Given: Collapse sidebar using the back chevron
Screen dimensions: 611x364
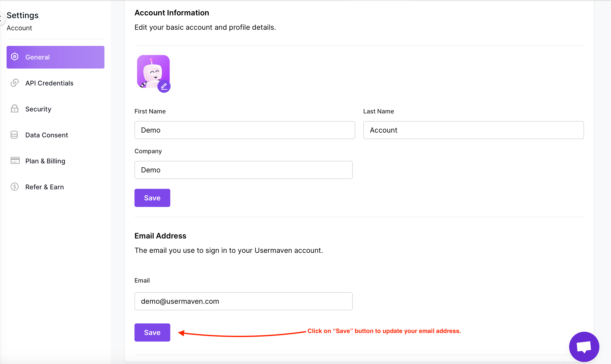Looking at the screenshot, I should (1, 18).
